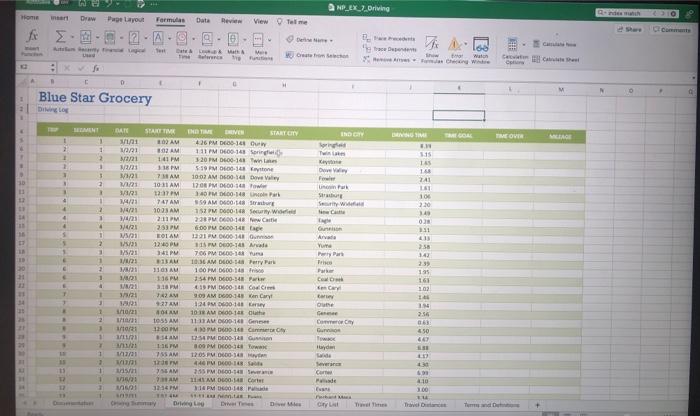Open the Driver Times sheet tab

pos(237,404)
